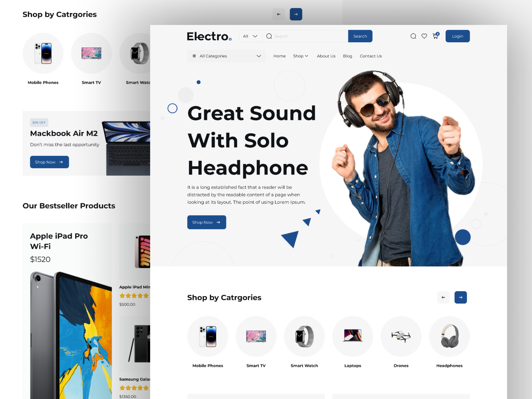Image resolution: width=532 pixels, height=399 pixels.
Task: Click the next arrow in Shop by Catrgories carousel
Action: 461,297
